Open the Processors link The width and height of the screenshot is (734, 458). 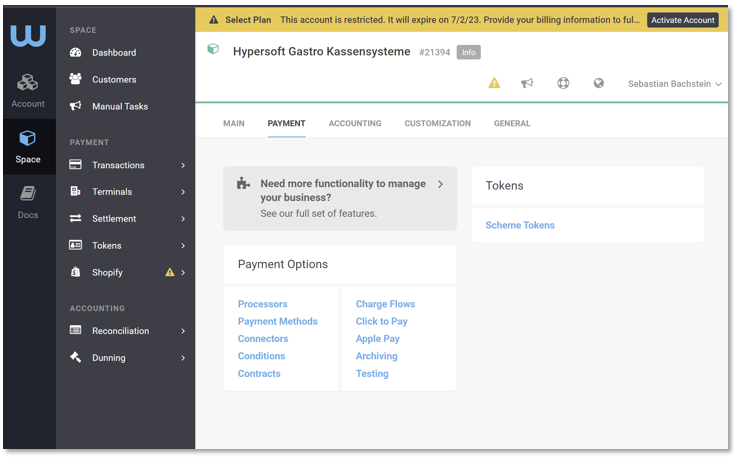[x=262, y=304]
